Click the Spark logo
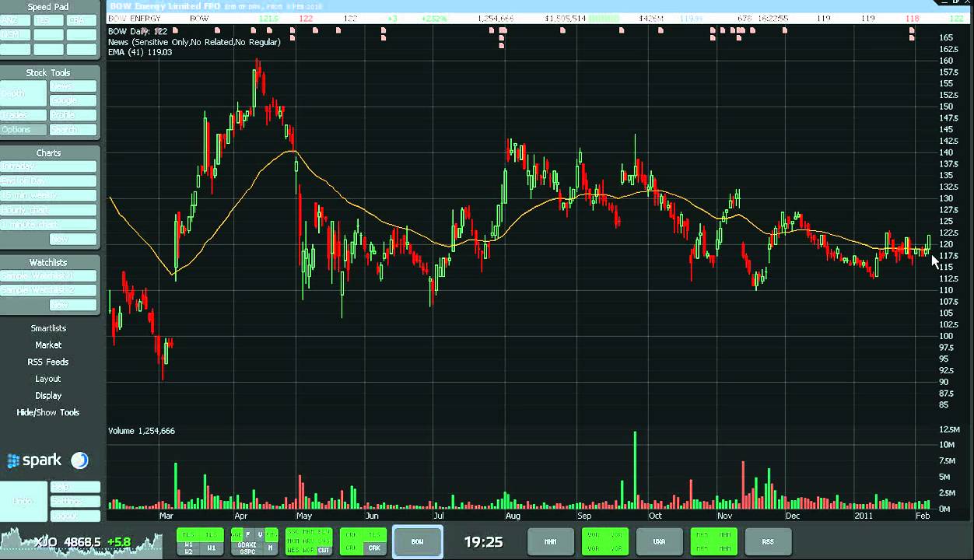The height and width of the screenshot is (560, 974). tap(34, 460)
